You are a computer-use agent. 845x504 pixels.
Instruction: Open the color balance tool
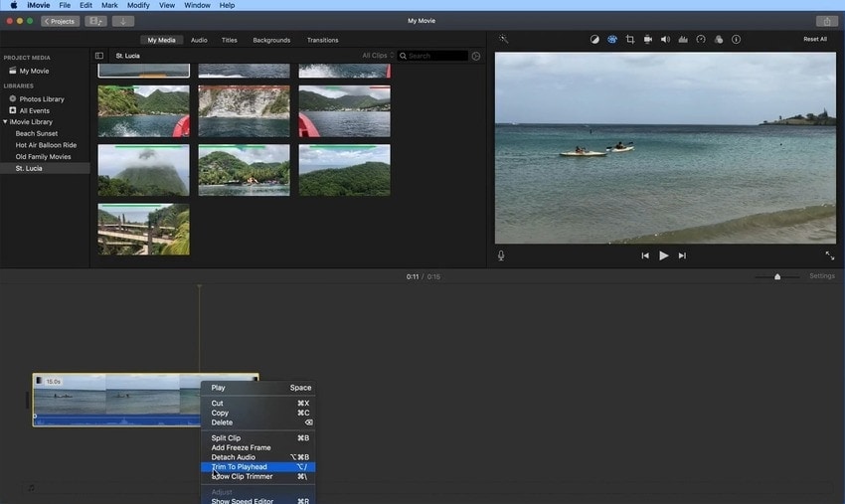pyautogui.click(x=594, y=40)
